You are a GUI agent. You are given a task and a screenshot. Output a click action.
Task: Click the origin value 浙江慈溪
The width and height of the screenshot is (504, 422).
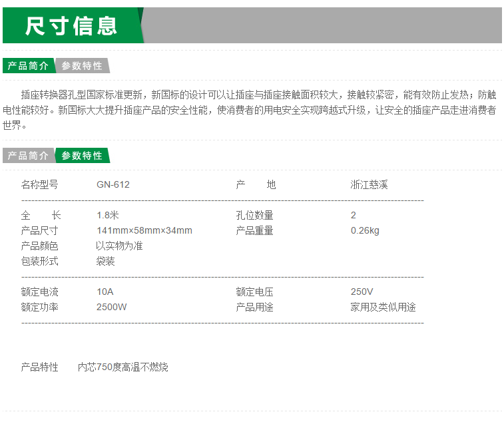tap(369, 184)
